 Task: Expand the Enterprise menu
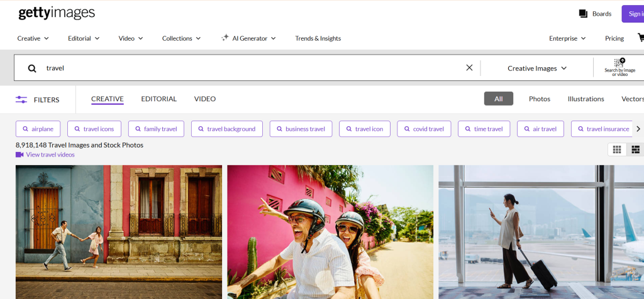click(567, 38)
